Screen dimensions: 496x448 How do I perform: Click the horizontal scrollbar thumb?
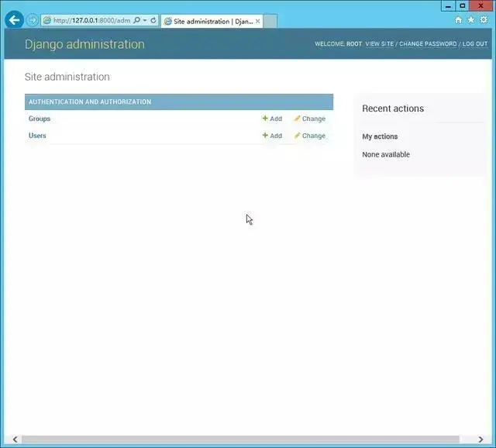tap(240, 439)
